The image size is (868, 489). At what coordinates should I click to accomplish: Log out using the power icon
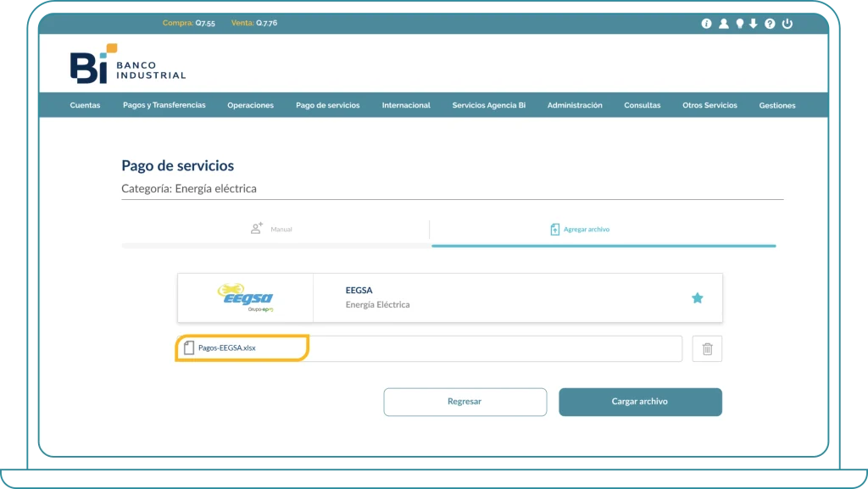coord(787,24)
